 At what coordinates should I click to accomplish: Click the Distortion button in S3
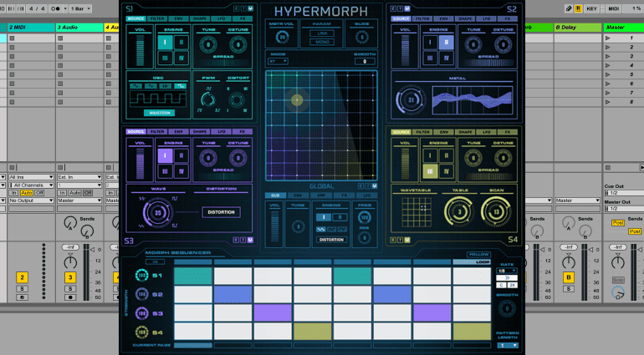tap(220, 212)
